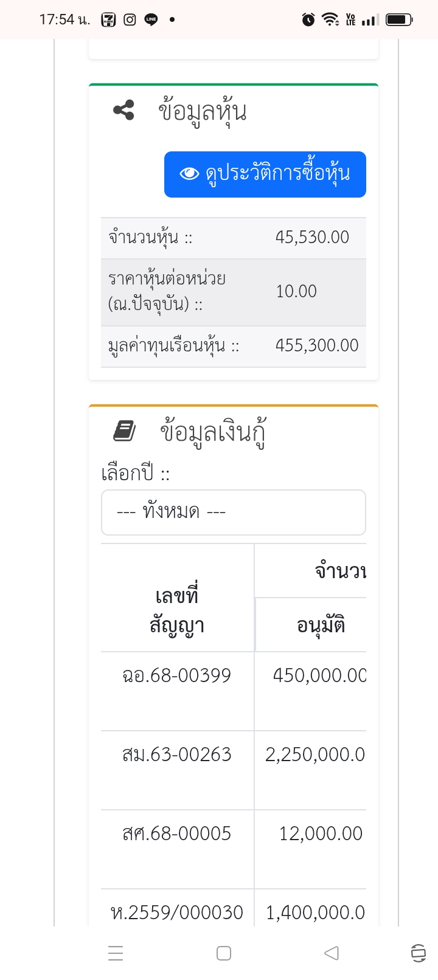
Task: Select loan contract ห.2559/000030
Action: coord(176,912)
